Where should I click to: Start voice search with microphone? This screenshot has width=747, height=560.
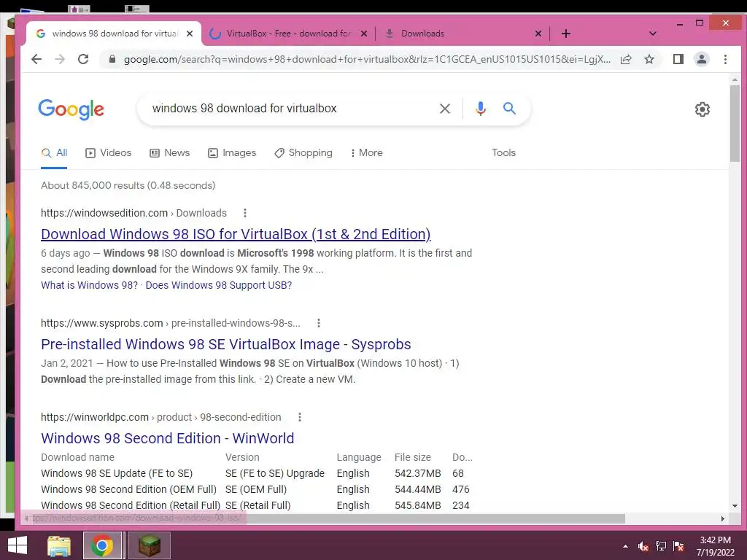point(481,109)
